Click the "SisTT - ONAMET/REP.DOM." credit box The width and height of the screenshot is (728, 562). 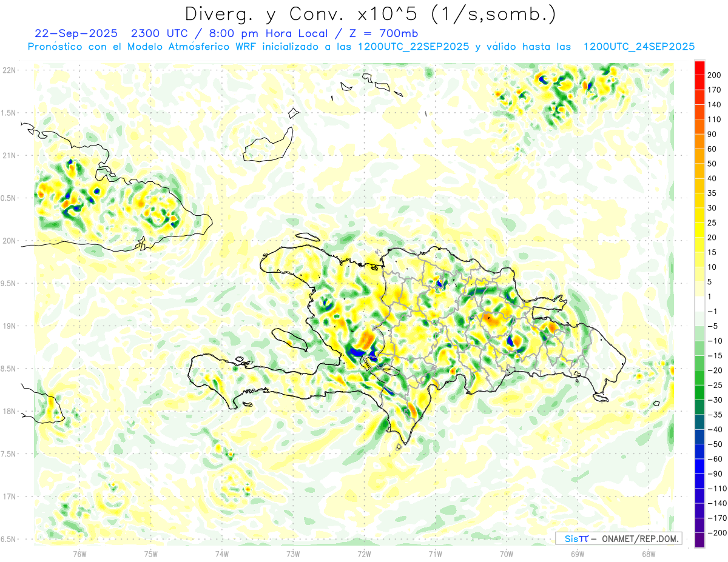tap(618, 538)
